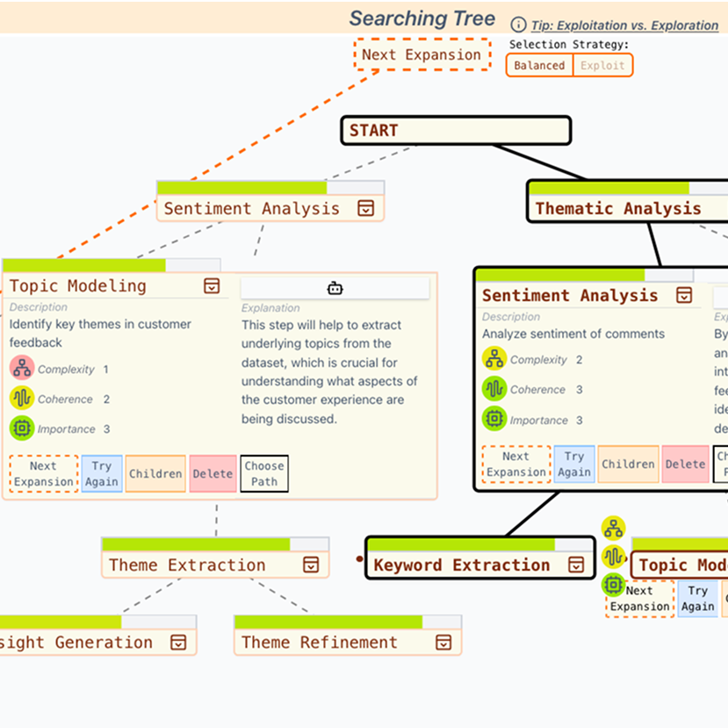Select the Balanced selection strategy

tap(539, 65)
